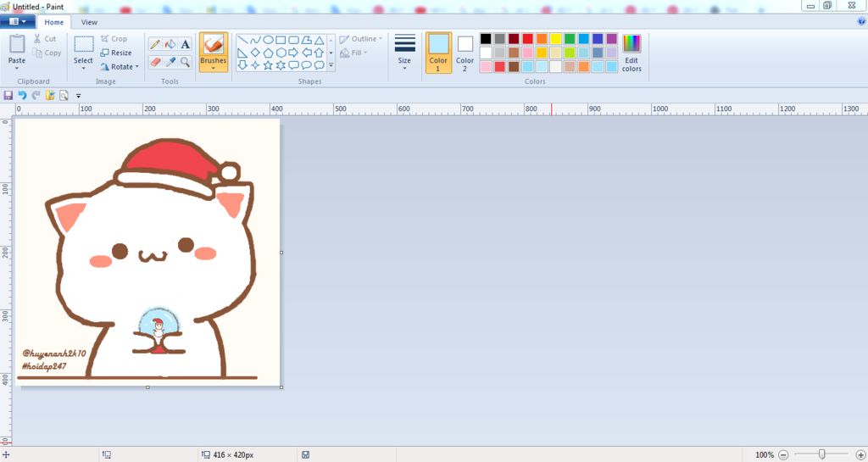Choose the Line shape
The image size is (868, 462).
(x=242, y=40)
